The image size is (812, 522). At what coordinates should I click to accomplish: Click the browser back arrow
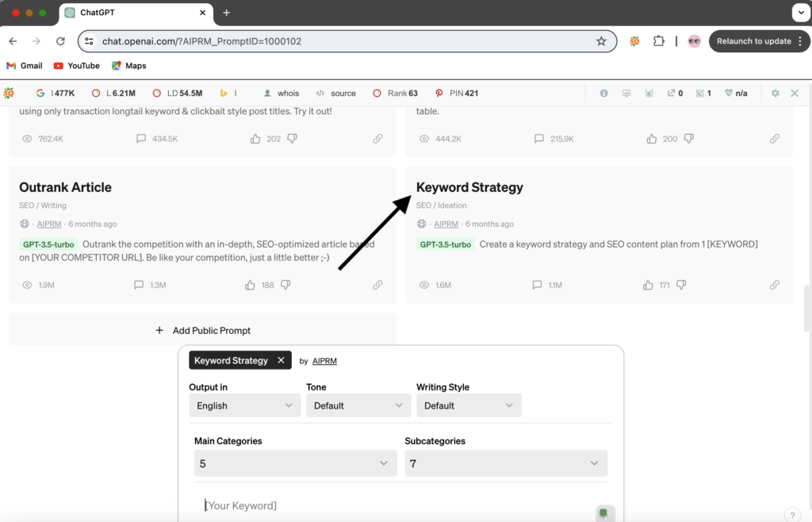pyautogui.click(x=13, y=41)
